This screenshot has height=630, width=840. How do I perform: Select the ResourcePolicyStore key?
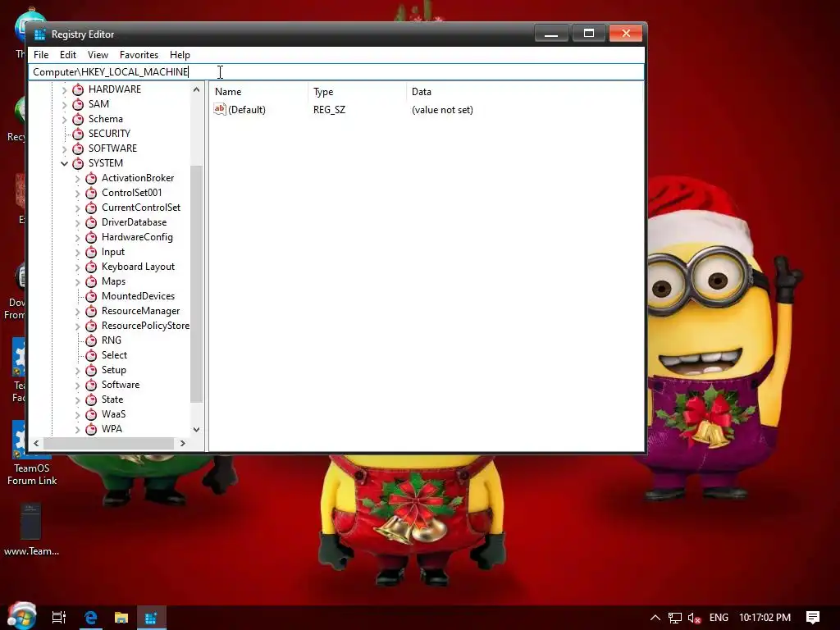[x=145, y=326]
